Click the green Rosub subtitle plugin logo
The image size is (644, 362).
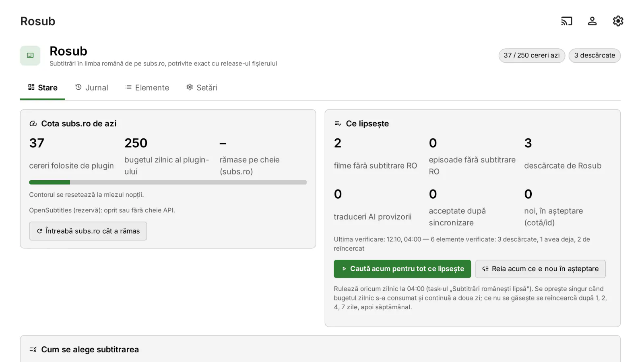pos(30,56)
